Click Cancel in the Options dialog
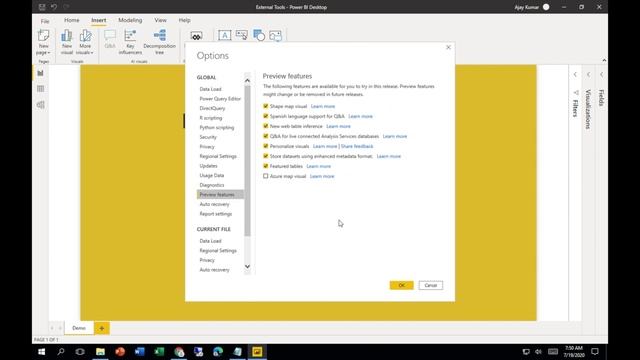 coord(431,285)
